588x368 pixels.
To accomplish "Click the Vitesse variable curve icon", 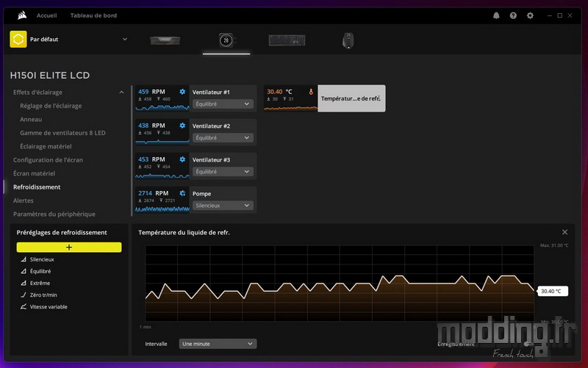I will [x=24, y=306].
